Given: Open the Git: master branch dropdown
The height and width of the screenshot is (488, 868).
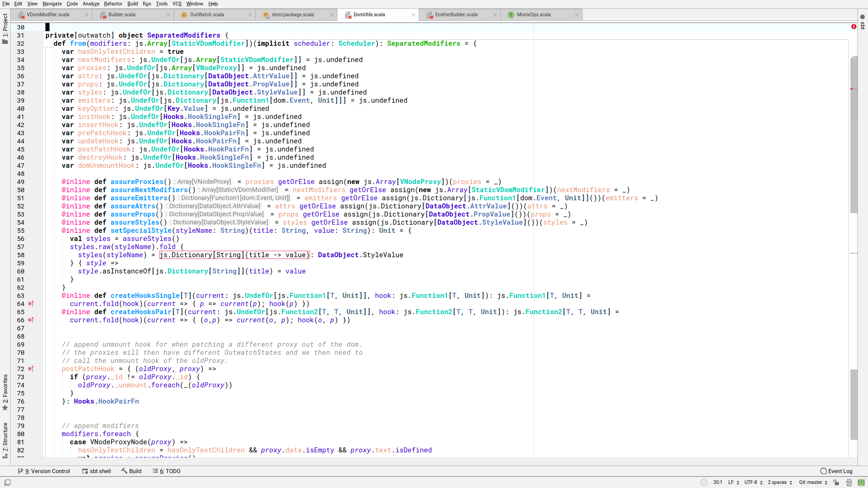Looking at the screenshot, I should click(813, 482).
